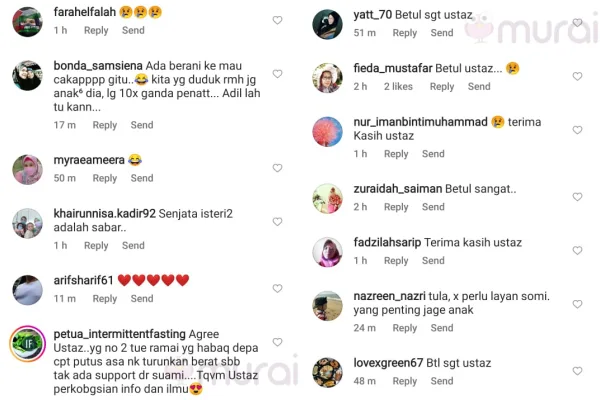Reply to bonda_samsiena's comment
The height and width of the screenshot is (400, 600).
(104, 125)
